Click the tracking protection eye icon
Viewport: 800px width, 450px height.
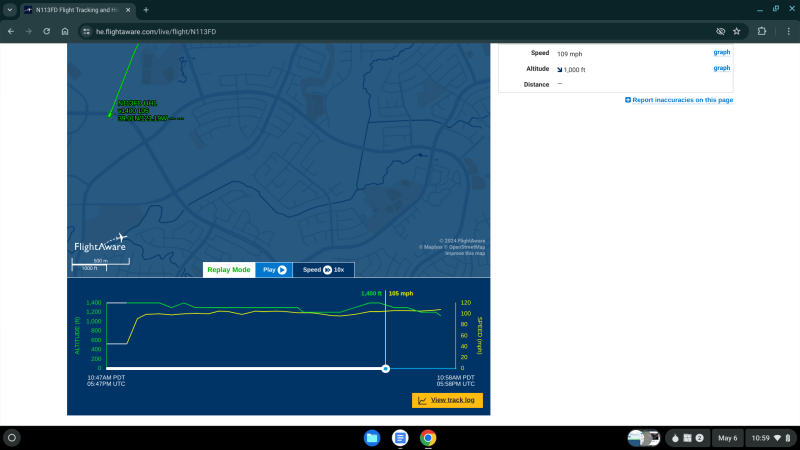pos(720,32)
